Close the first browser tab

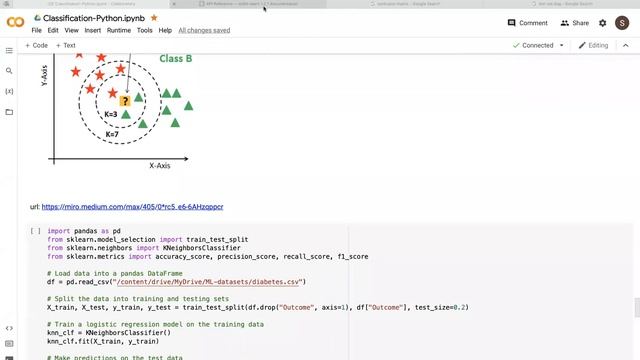pos(174,4)
